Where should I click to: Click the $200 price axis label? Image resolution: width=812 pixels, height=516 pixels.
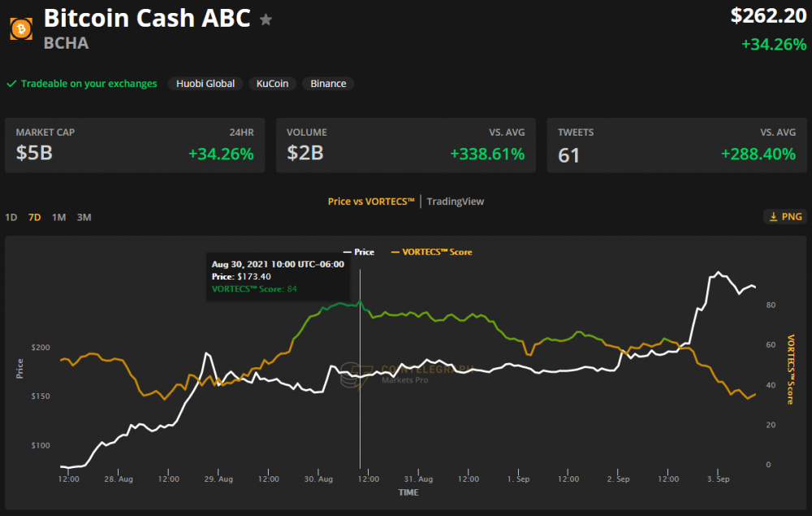[x=41, y=347]
